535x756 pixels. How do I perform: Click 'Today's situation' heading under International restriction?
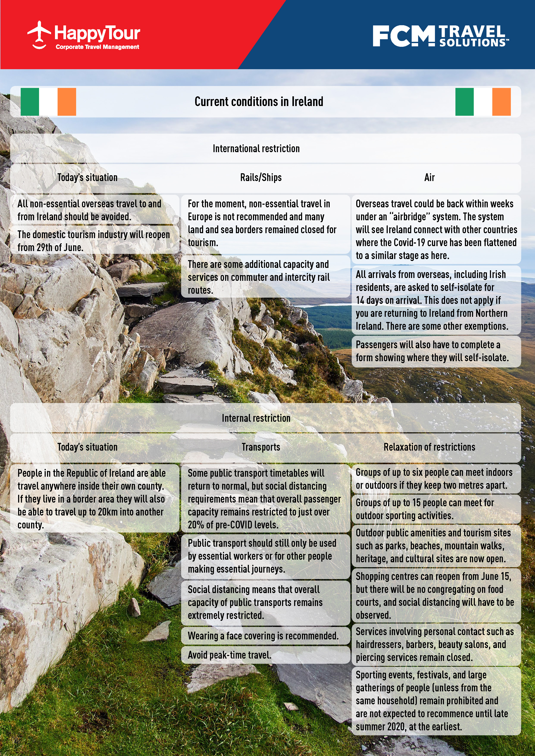[x=87, y=178]
